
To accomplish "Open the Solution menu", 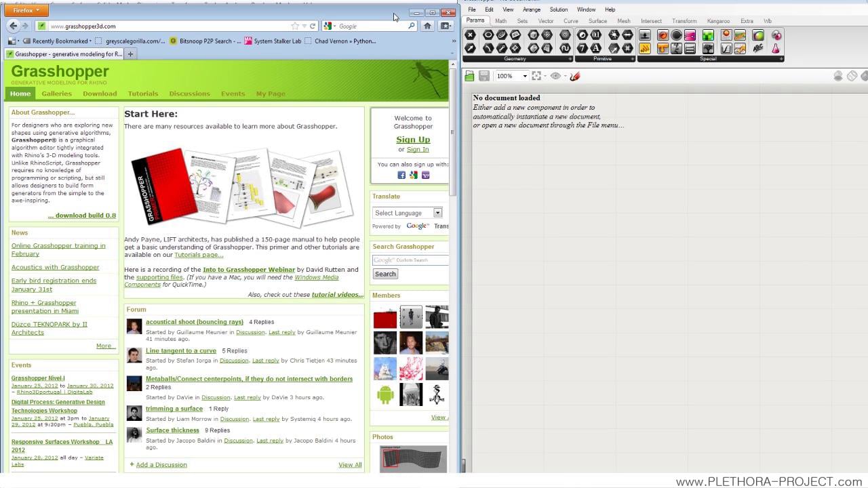I will [559, 9].
